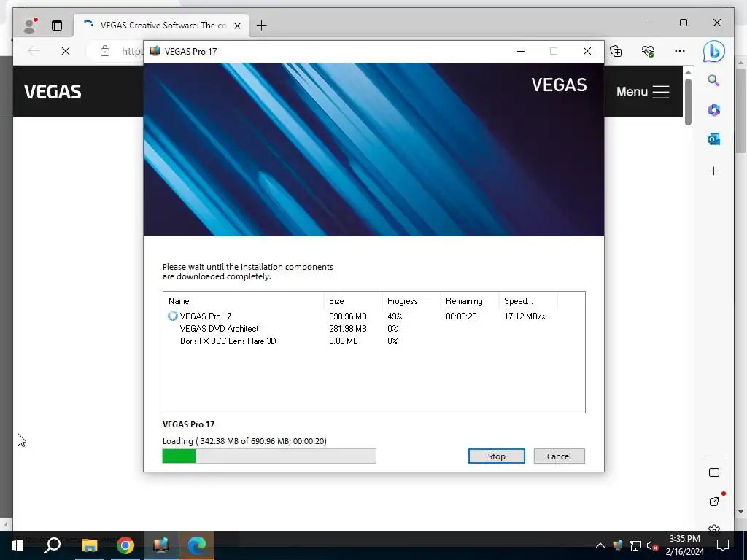Open Bing Copilot sidebar button
Image resolution: width=747 pixels, height=560 pixels.
click(x=713, y=51)
